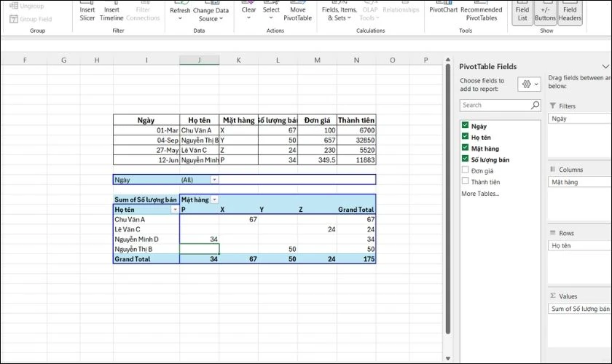Select column header K

point(238,60)
